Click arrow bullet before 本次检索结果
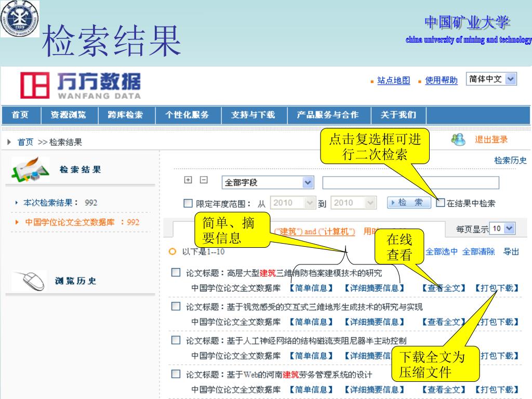Image resolution: width=532 pixels, height=399 pixels. click(x=16, y=203)
